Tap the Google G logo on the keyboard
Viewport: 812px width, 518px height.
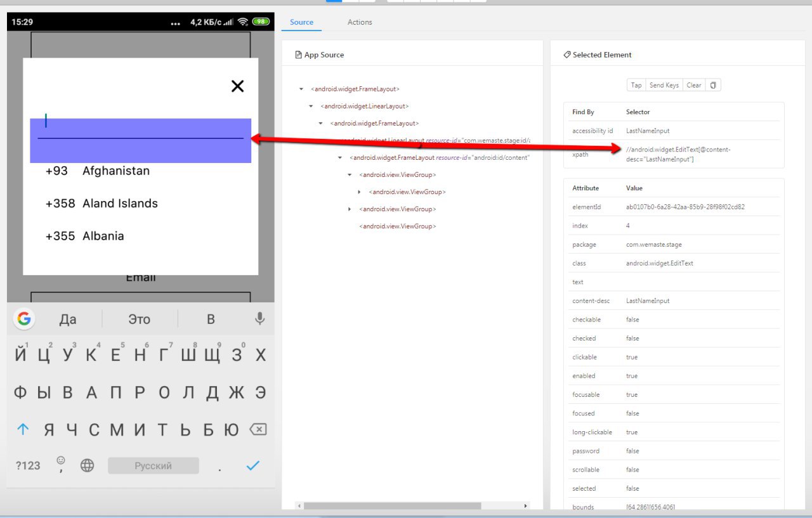coord(24,319)
